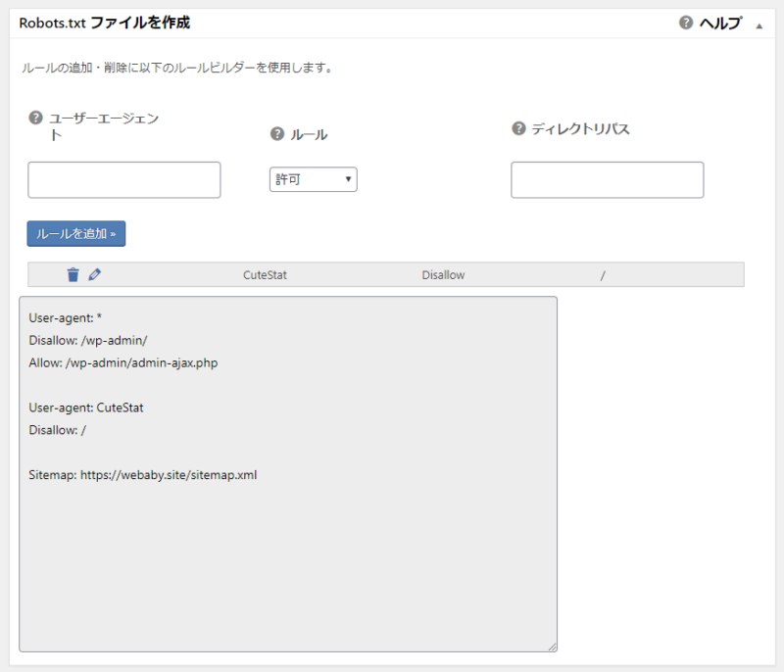
Task: Click the textarea resize handle
Action: pos(551,645)
